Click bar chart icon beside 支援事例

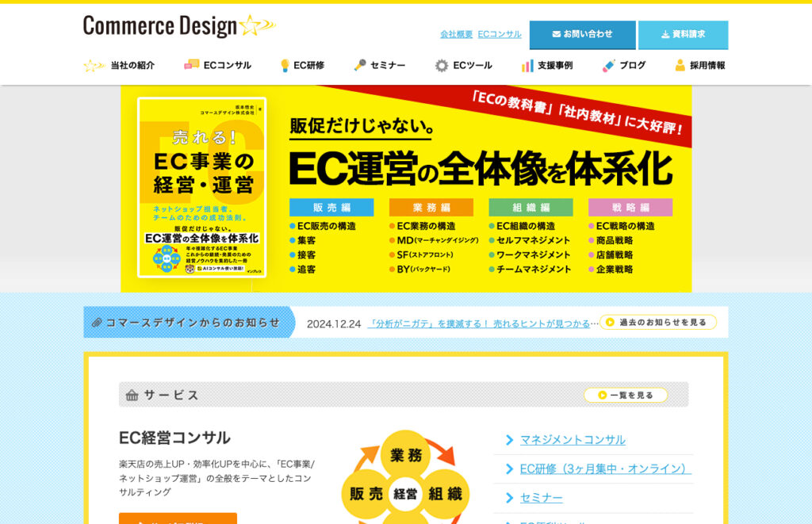click(527, 66)
